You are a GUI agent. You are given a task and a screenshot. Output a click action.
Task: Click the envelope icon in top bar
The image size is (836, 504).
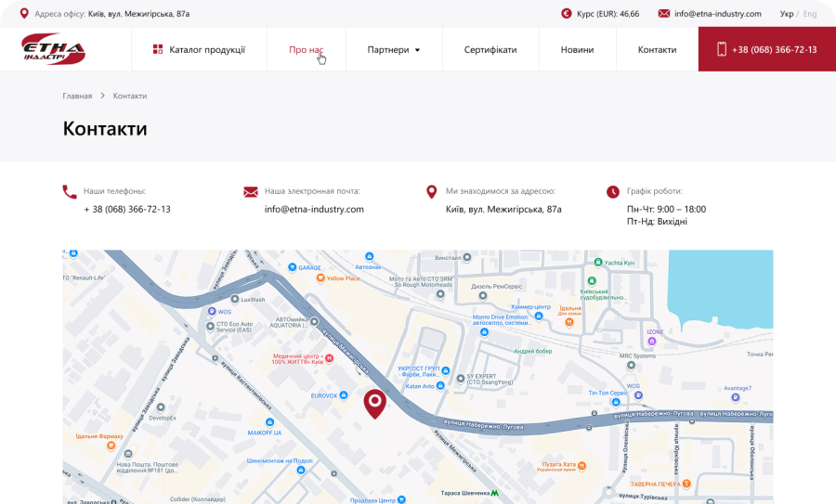(x=664, y=13)
